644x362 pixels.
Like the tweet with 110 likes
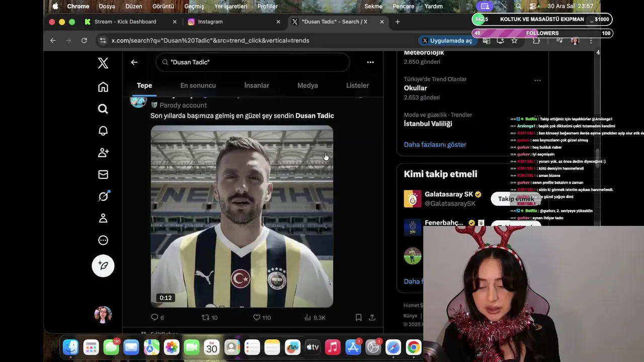(262, 318)
